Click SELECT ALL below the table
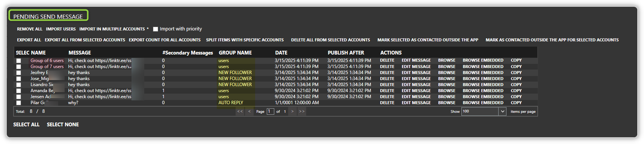Image resolution: width=644 pixels, height=144 pixels. (x=26, y=124)
